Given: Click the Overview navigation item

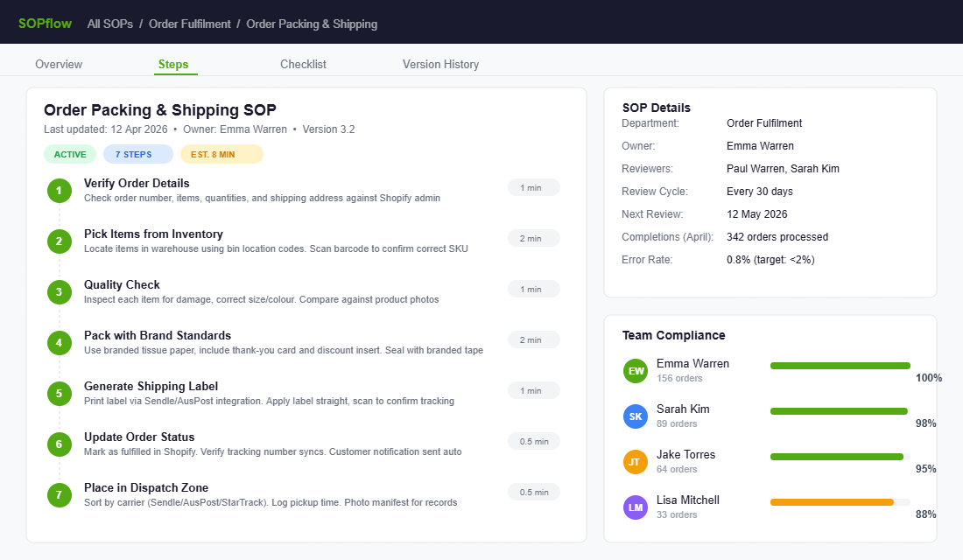Looking at the screenshot, I should pyautogui.click(x=59, y=64).
